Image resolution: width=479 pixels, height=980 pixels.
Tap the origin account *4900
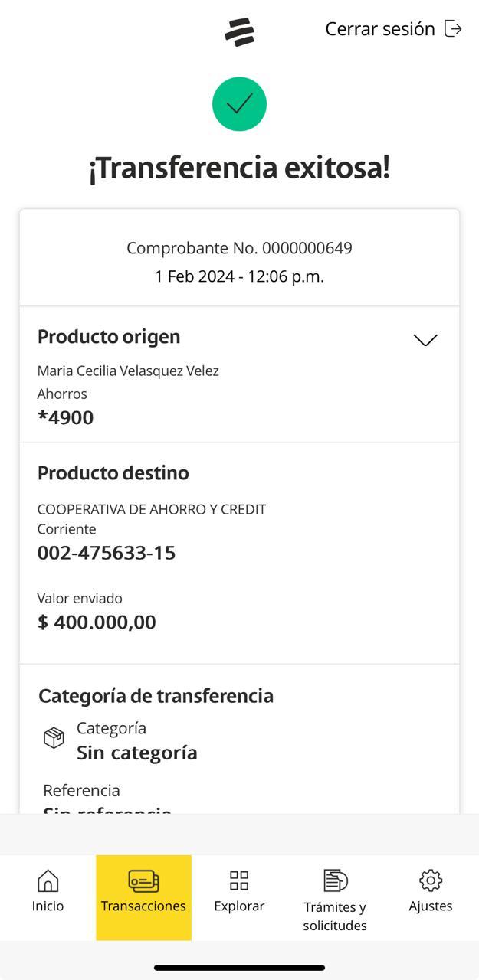[x=66, y=417]
